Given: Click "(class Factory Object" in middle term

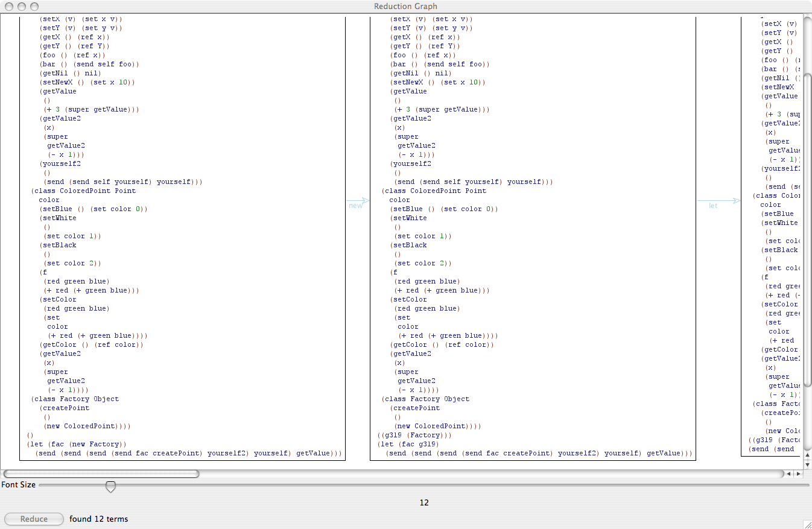Looking at the screenshot, I should [x=425, y=399].
